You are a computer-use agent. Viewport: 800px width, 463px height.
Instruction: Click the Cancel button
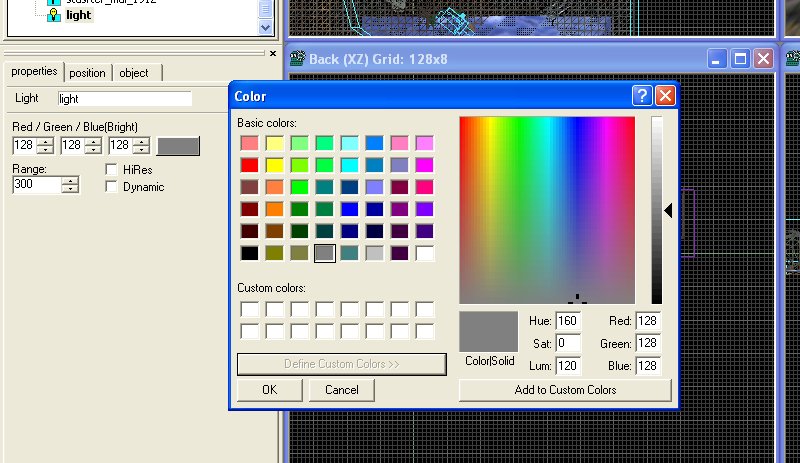342,390
